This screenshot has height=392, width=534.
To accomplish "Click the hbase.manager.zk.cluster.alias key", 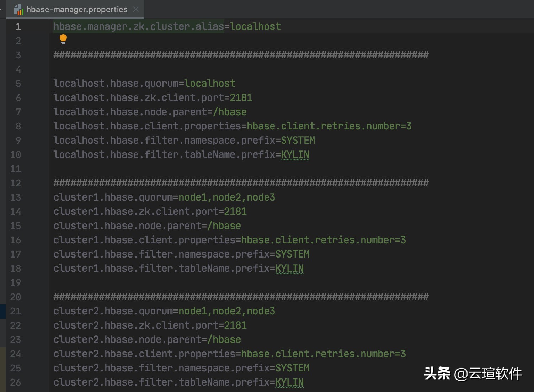I will tap(138, 26).
